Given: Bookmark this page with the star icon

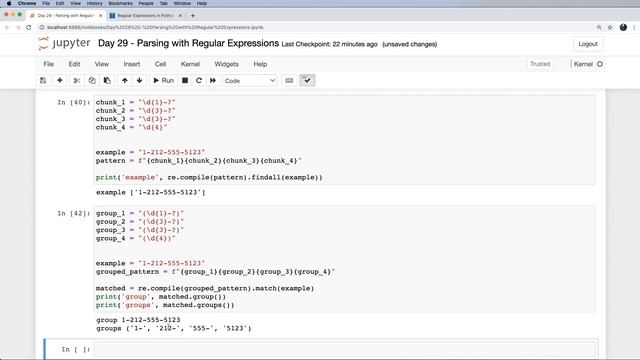Looking at the screenshot, I should pyautogui.click(x=610, y=27).
